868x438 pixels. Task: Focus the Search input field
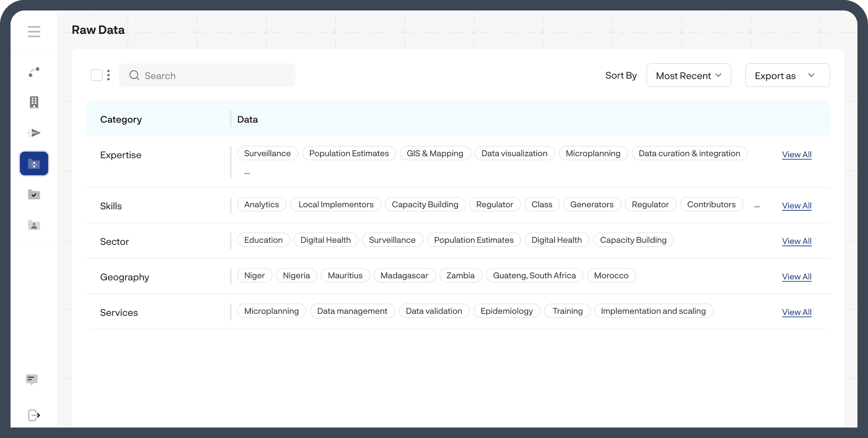pyautogui.click(x=207, y=75)
